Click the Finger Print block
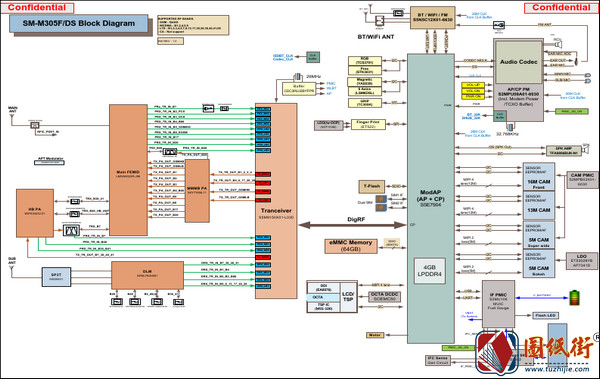The image size is (600, 379). pos(368,124)
